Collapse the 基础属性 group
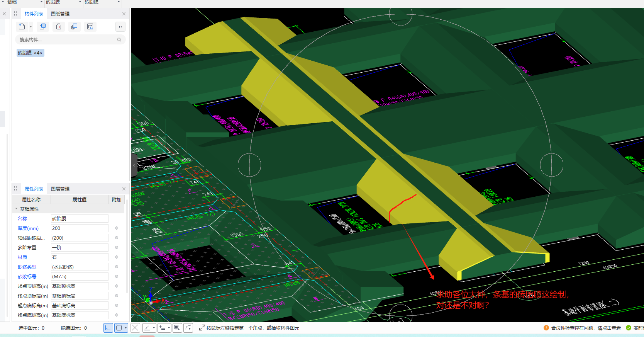The width and height of the screenshot is (644, 337). click(16, 209)
